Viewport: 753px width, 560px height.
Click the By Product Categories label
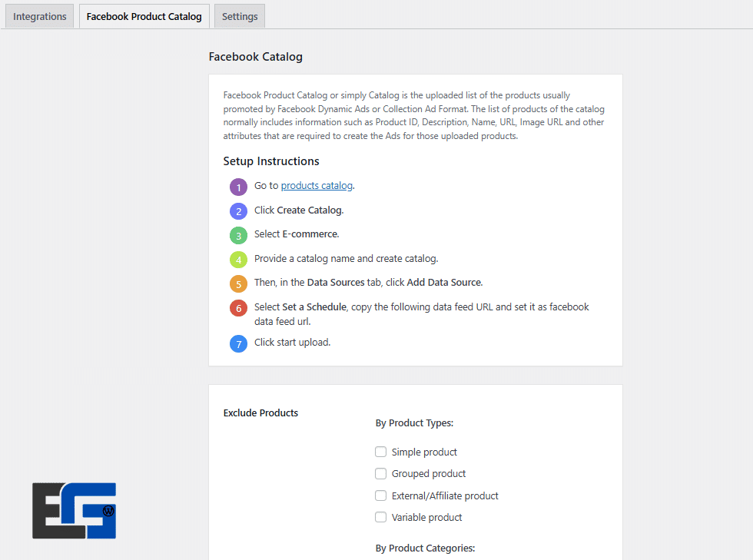click(x=425, y=548)
